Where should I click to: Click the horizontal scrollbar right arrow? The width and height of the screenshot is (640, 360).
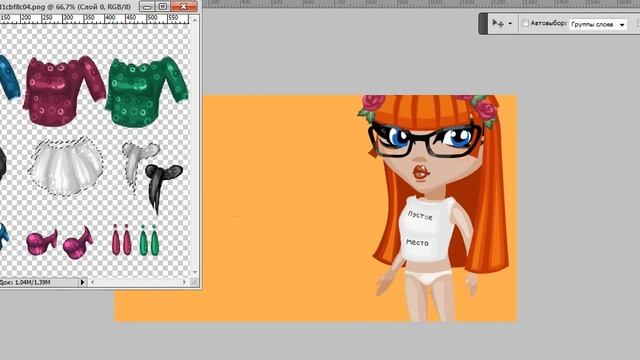point(184,282)
